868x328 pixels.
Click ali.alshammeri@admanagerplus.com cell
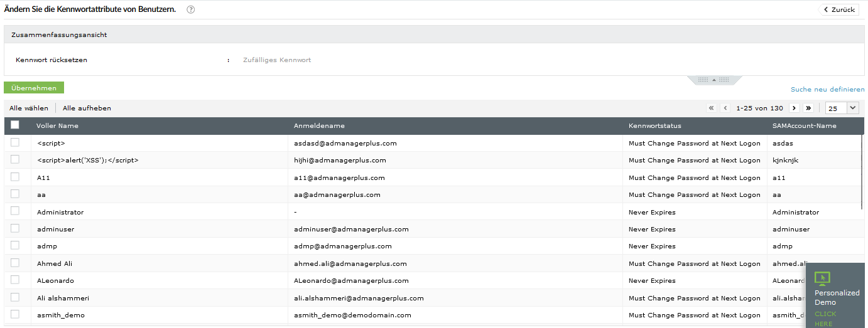click(x=359, y=298)
